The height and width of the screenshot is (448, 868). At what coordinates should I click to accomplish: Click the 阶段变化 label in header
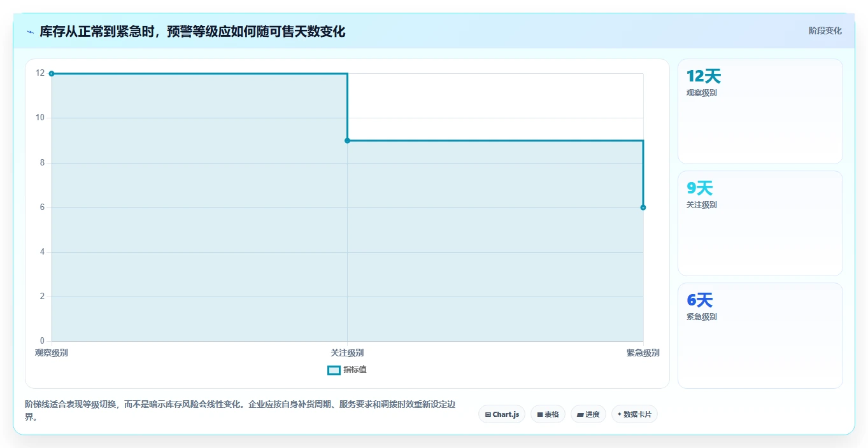825,31
